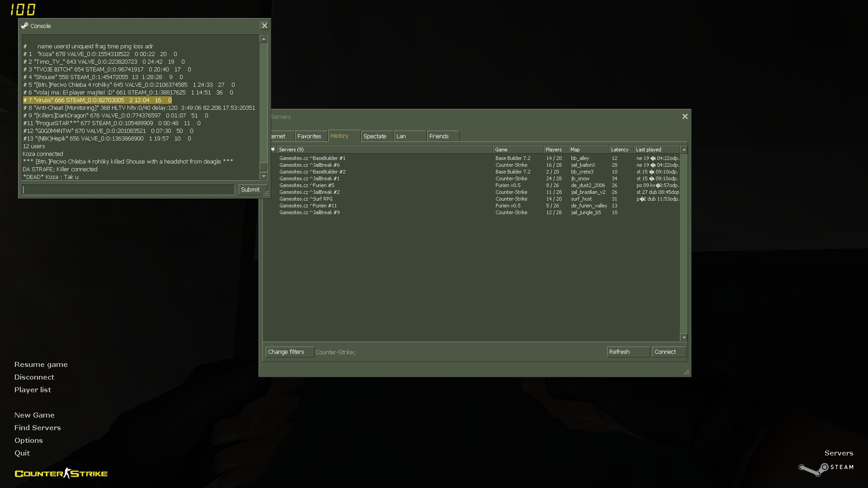Screen dimensions: 868x488
Task: Close the Servers window
Action: pos(685,117)
